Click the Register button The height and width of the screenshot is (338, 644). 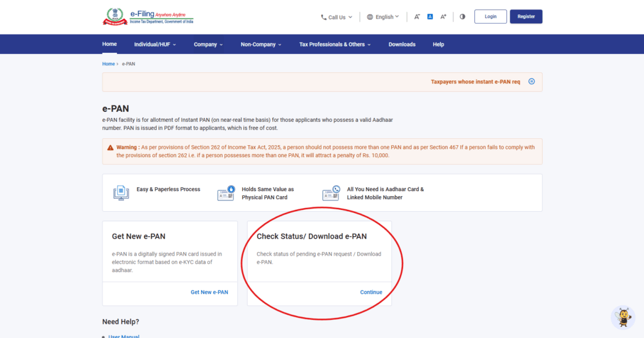526,16
